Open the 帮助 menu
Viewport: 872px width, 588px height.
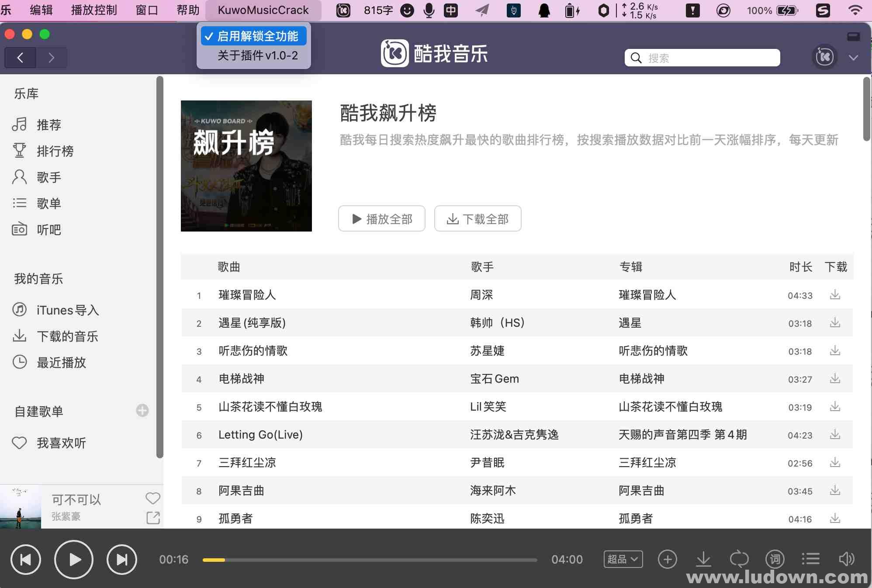click(x=188, y=10)
